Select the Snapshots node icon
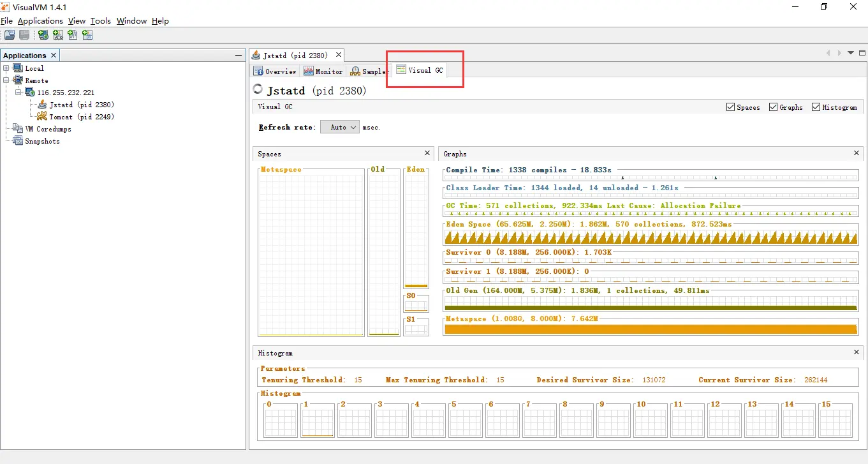This screenshot has width=868, height=464. point(18,141)
